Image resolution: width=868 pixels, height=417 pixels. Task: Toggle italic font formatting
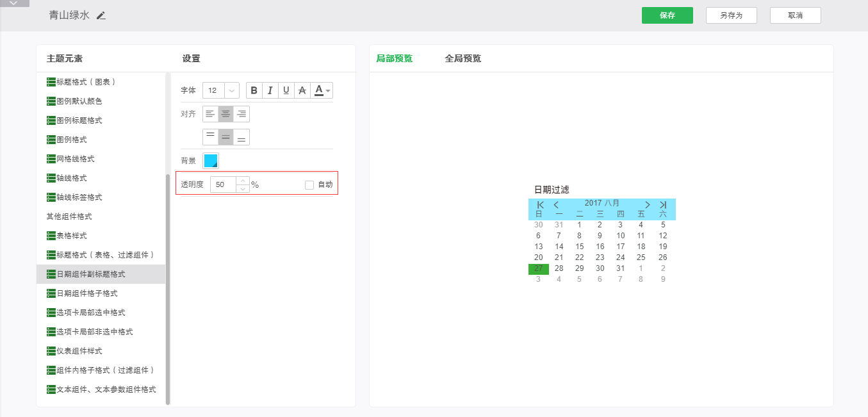[x=270, y=90]
